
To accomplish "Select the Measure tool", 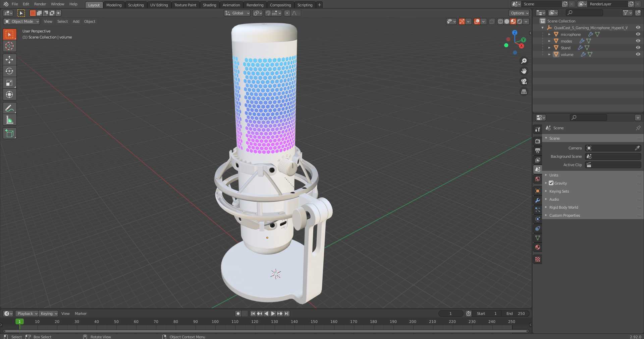I will [9, 120].
